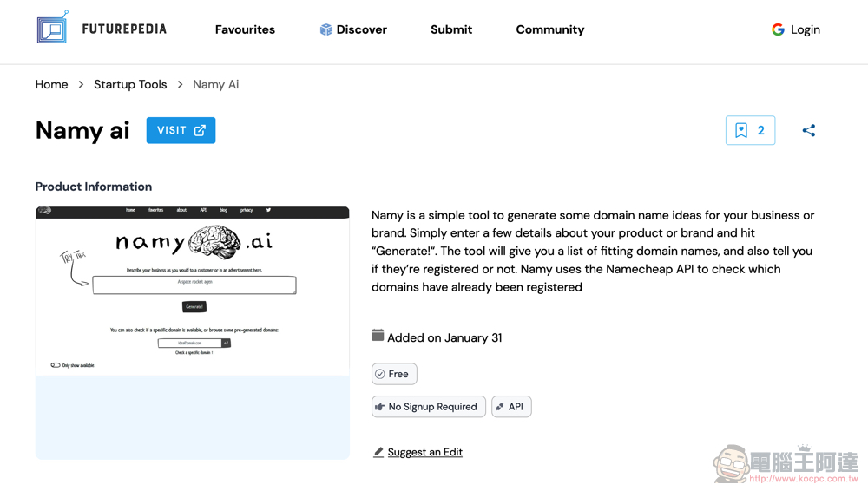
Task: Click the FUTUREPEDIA wordmark text
Action: coord(124,29)
